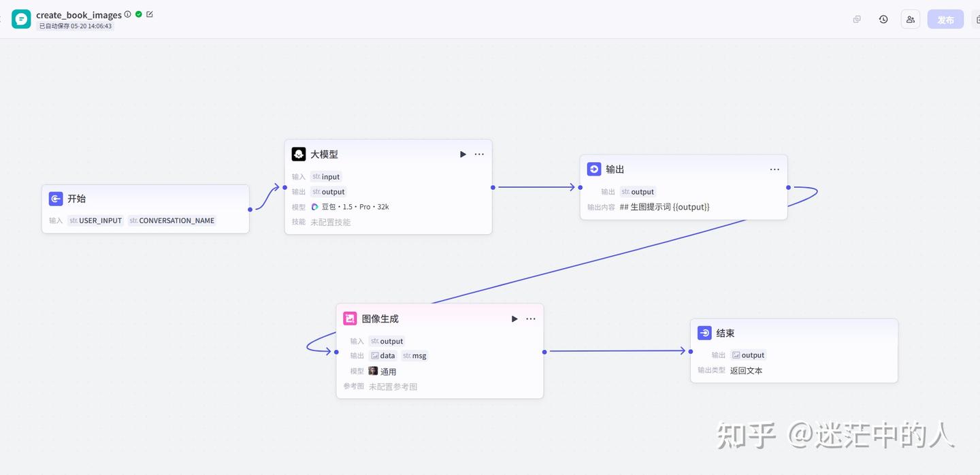Screen dimensions: 980x475
Task: Select the 结束 end node icon
Action: pos(704,333)
